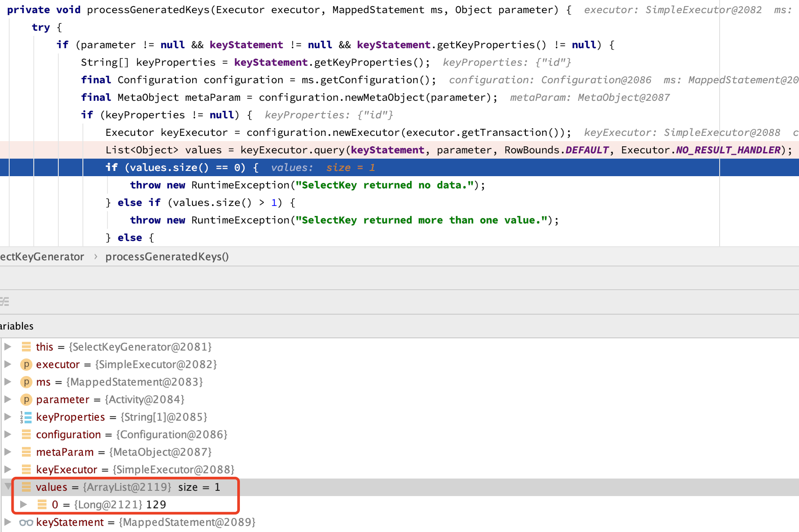Select 'keyStatement = {MappedStatement@2089}' row
This screenshot has height=532, width=799.
tap(399, 522)
